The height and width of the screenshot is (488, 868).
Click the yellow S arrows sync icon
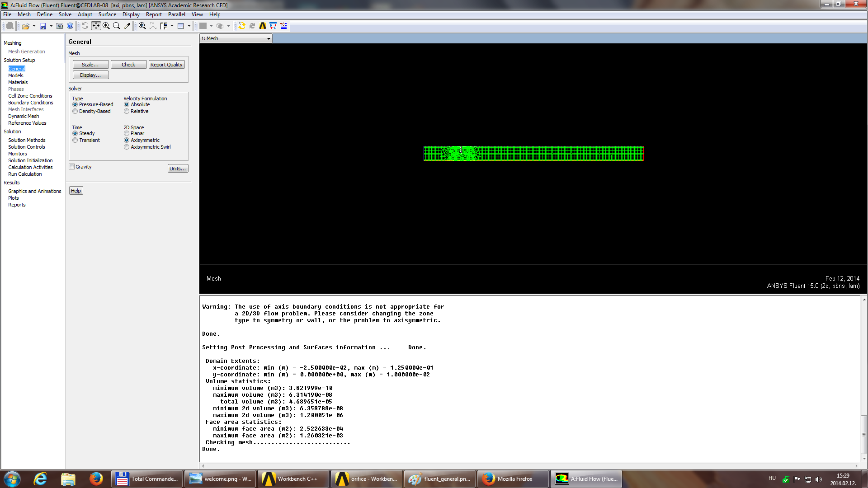(x=242, y=26)
